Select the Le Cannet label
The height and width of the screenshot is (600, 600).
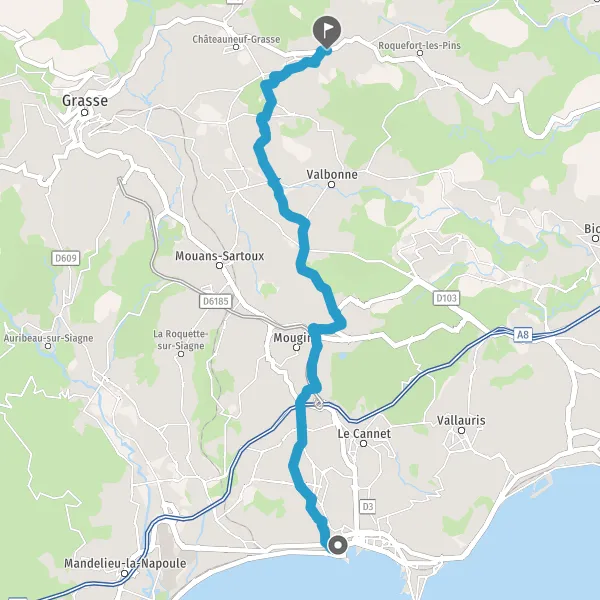click(364, 434)
